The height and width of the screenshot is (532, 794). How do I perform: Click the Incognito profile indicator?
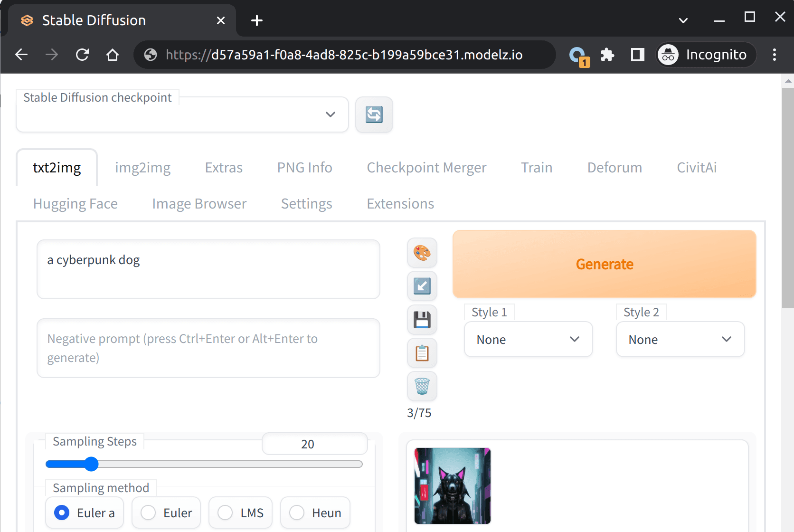pyautogui.click(x=706, y=55)
